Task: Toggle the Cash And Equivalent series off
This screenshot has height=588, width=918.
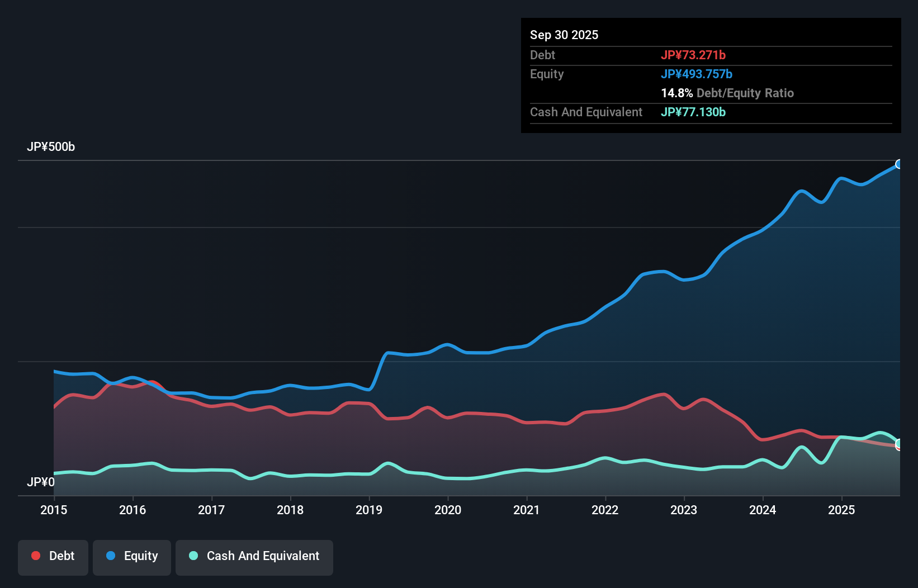Action: click(254, 557)
